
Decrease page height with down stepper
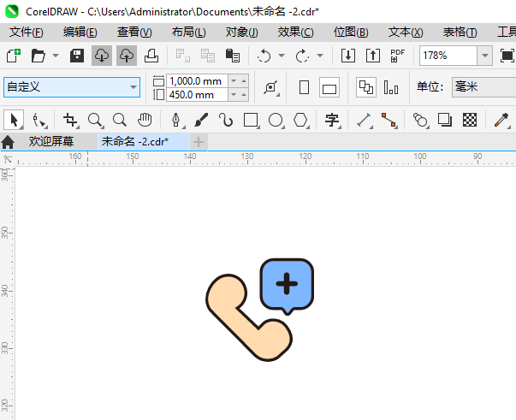click(234, 95)
